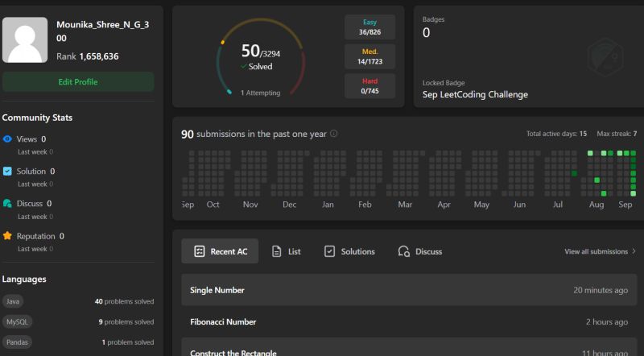Click the Java language tag

(13, 301)
